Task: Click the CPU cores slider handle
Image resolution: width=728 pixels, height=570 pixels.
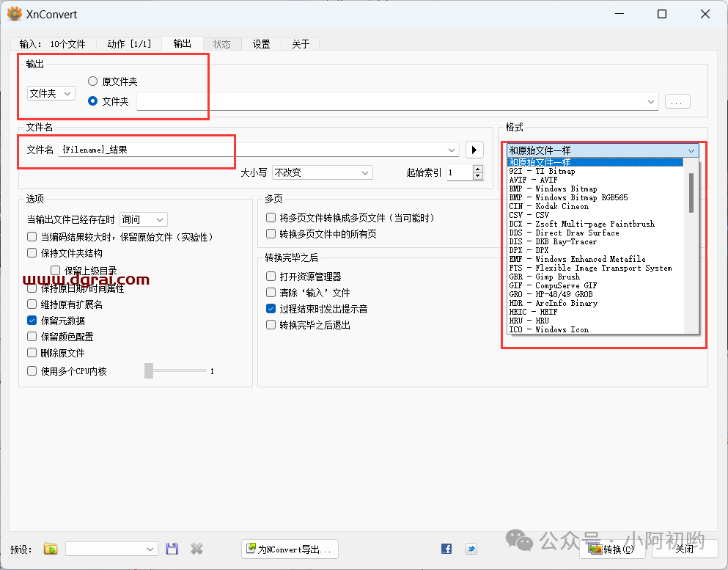Action: [149, 370]
